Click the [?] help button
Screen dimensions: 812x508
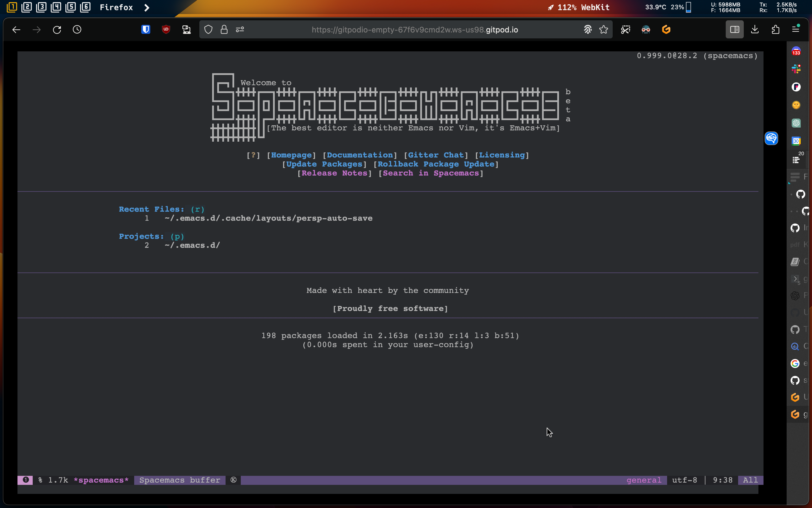tap(253, 155)
